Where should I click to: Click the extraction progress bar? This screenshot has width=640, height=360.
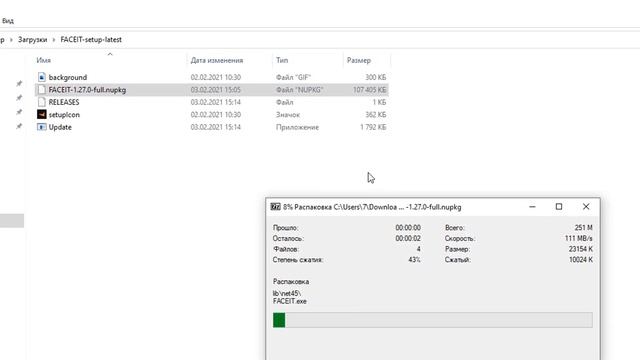coord(433,320)
